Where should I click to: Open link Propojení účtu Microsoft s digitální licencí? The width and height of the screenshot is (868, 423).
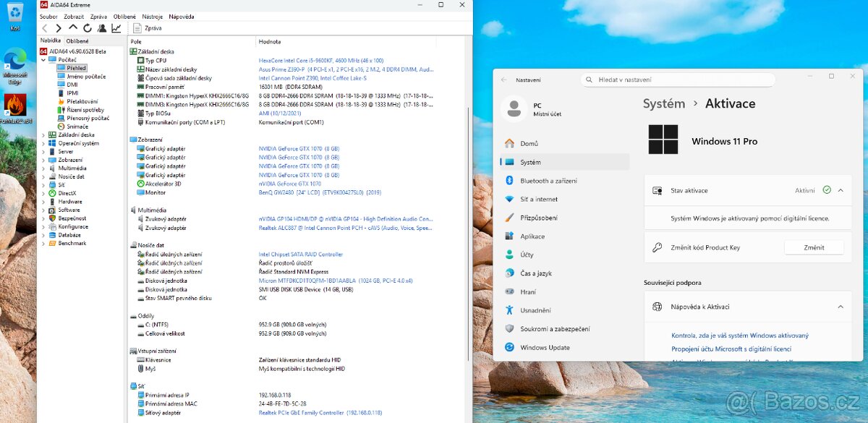[731, 349]
